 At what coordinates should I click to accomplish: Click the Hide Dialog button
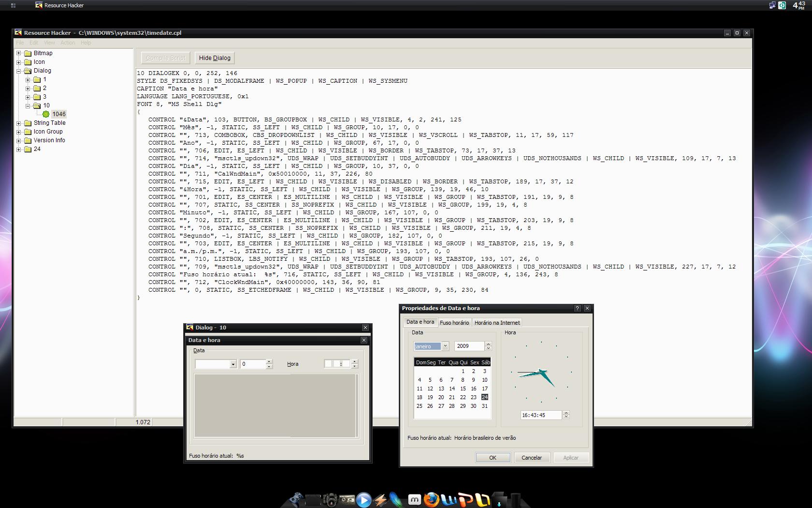tap(215, 58)
